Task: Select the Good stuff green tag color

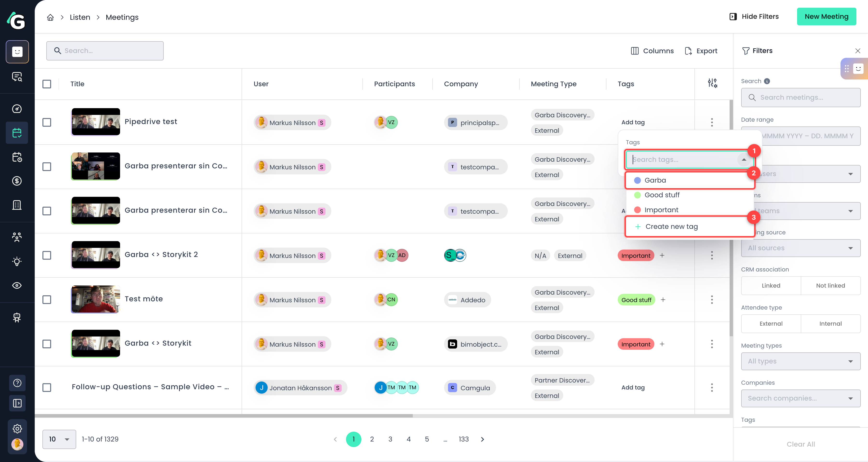Action: click(x=637, y=195)
